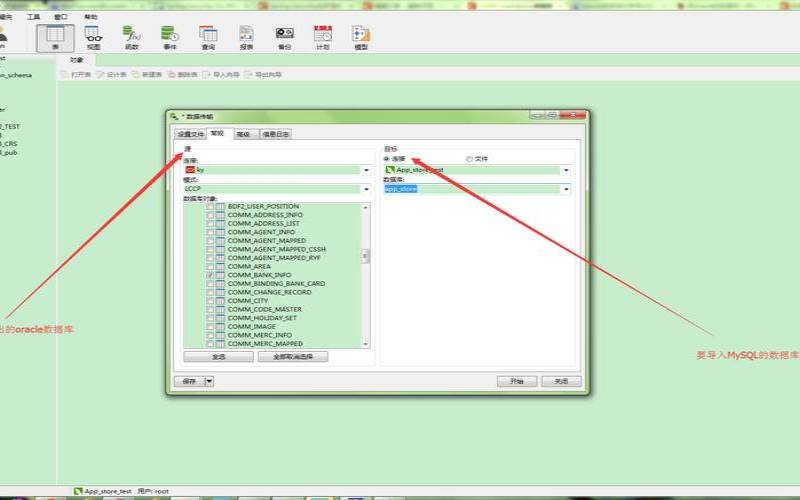Screen dimensions: 800x500
Task: Click the 查询 (Query) toolbar icon
Action: pyautogui.click(x=208, y=37)
